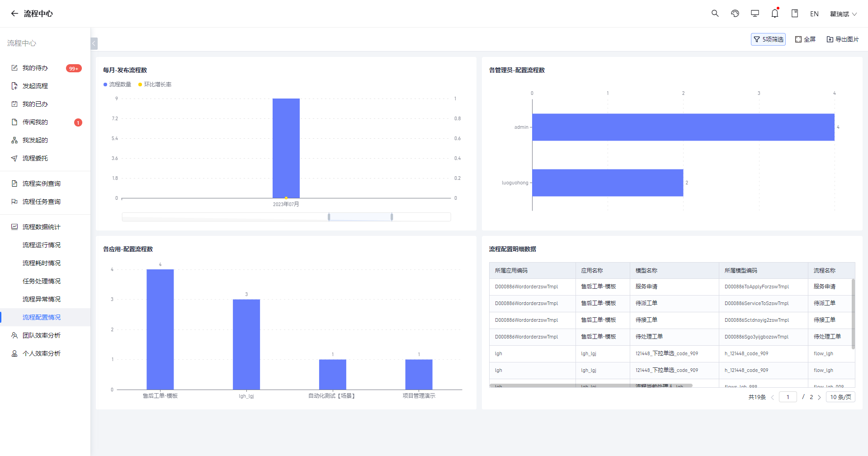
Task: Click the 所属应用编码 column header
Action: click(x=533, y=270)
